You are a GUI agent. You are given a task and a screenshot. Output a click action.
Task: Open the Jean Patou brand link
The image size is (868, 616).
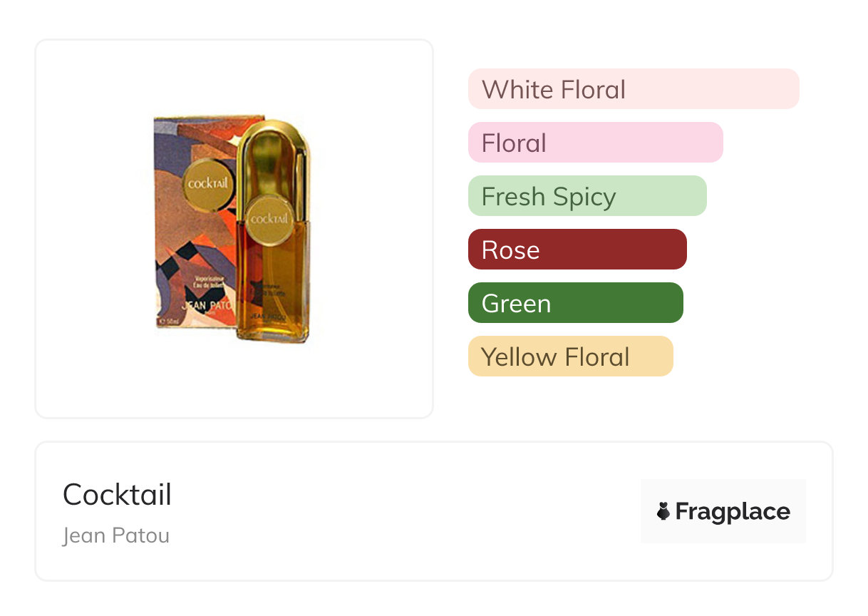[x=115, y=535]
